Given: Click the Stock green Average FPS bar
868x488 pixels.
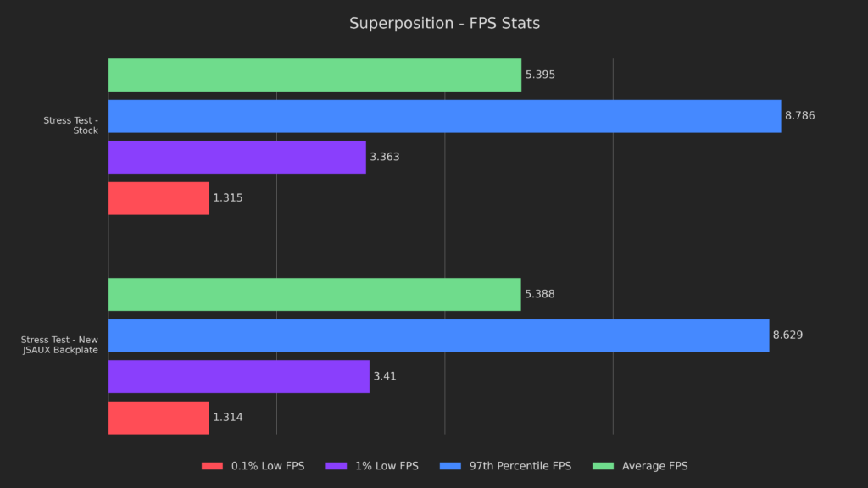Looking at the screenshot, I should [x=314, y=75].
